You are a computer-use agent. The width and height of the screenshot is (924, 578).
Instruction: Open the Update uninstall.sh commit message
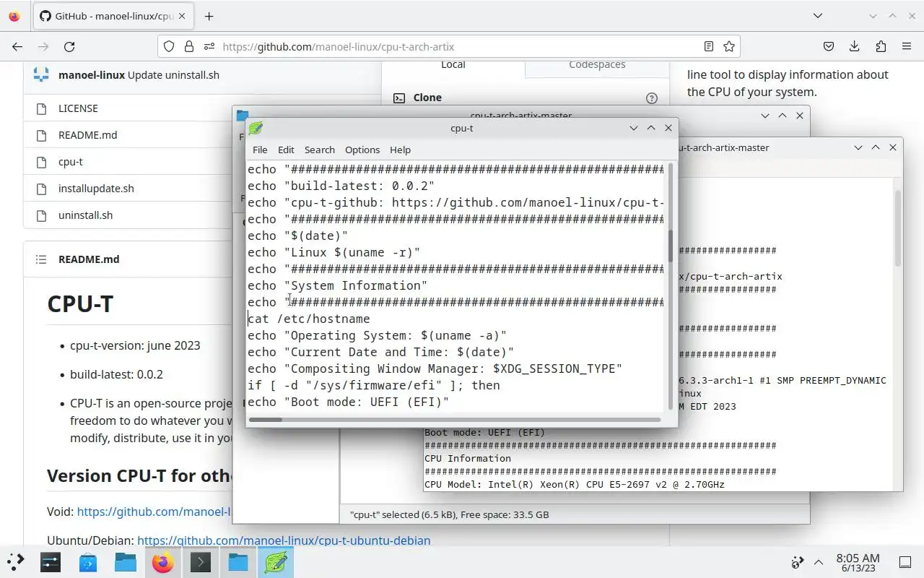[173, 75]
